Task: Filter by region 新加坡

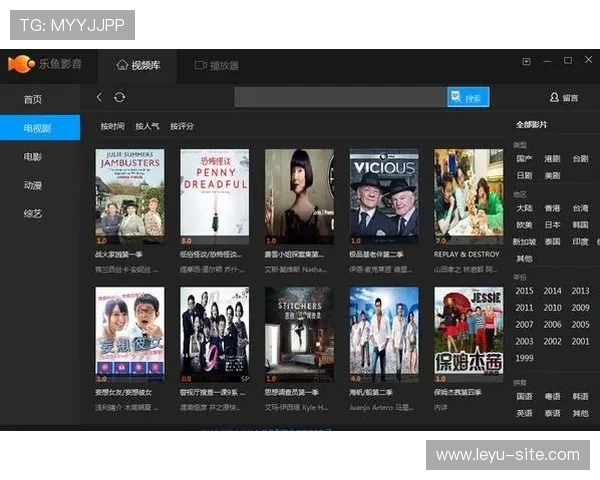Action: tap(524, 242)
